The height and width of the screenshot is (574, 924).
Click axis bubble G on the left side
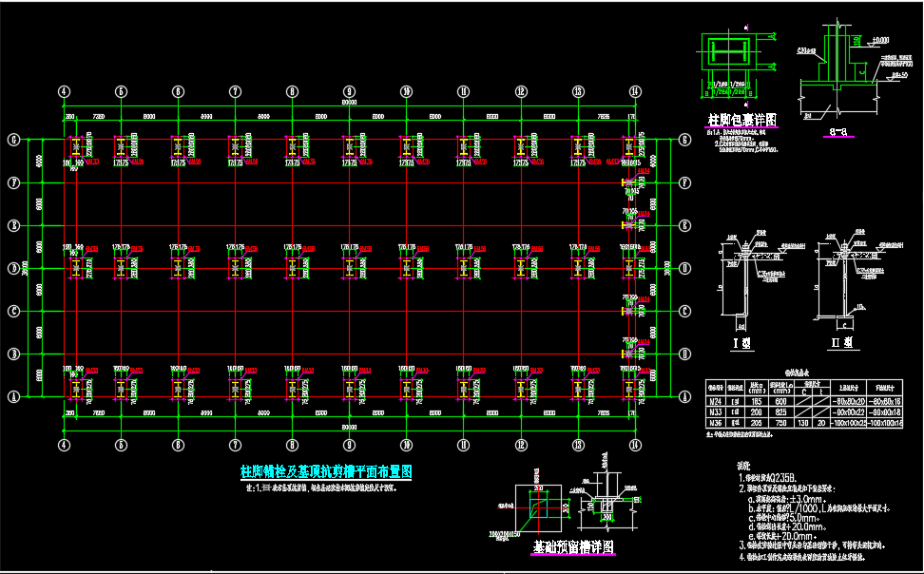click(13, 140)
